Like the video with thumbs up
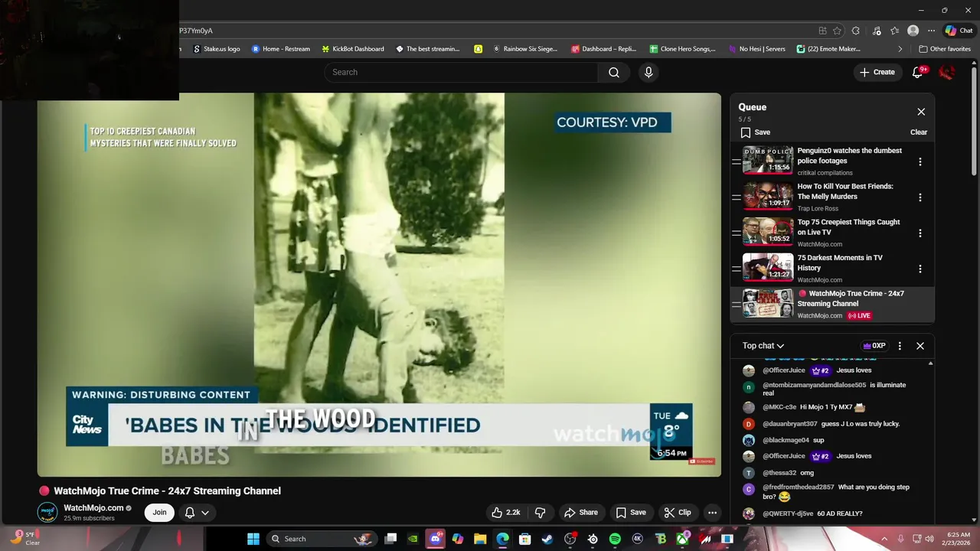Screen dimensions: 980x551 click(505, 513)
